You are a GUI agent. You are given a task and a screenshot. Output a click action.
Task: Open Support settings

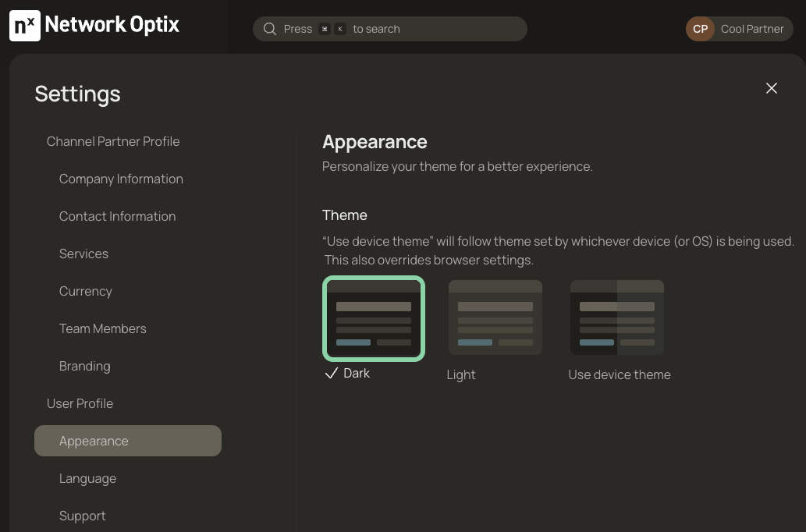pyautogui.click(x=82, y=516)
